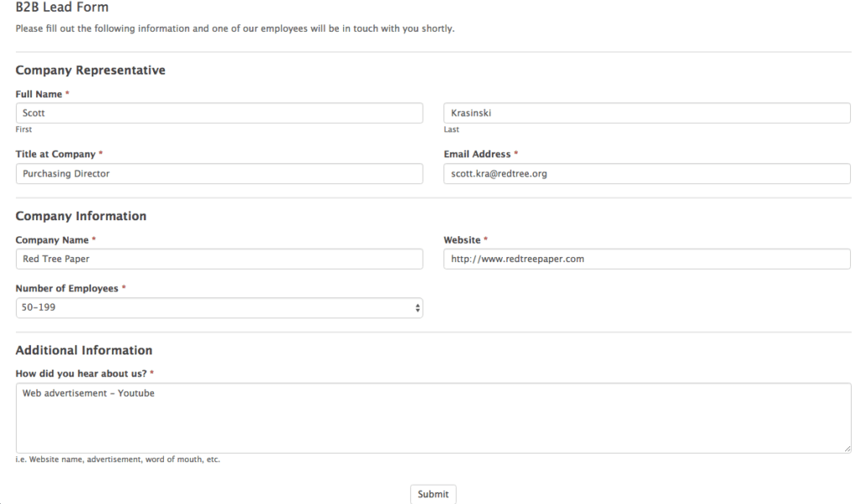The height and width of the screenshot is (504, 861).
Task: Click the Email Address label
Action: coord(477,155)
